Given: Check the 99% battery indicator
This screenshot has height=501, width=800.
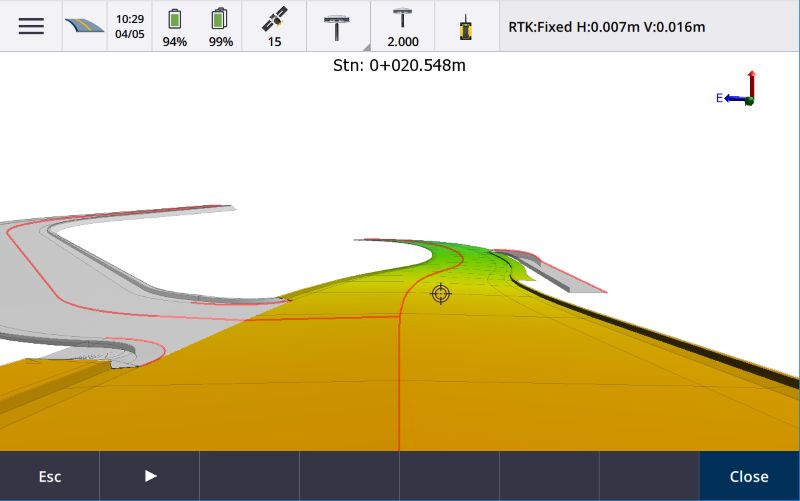Looking at the screenshot, I should pos(221,26).
